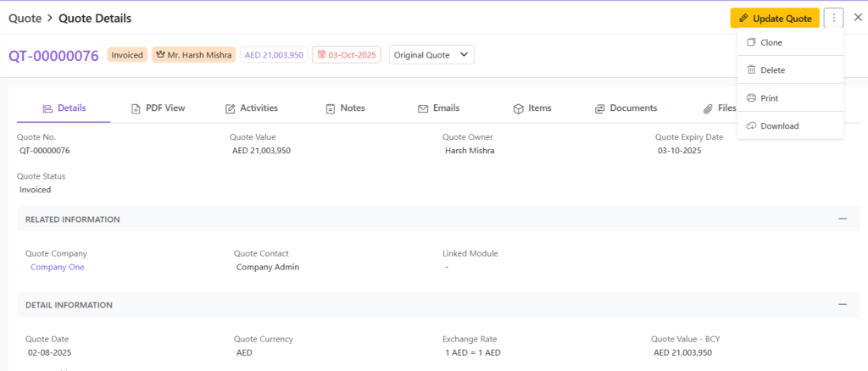Go back via Quote breadcrumb
Viewport: 868px width, 371px height.
[25, 18]
